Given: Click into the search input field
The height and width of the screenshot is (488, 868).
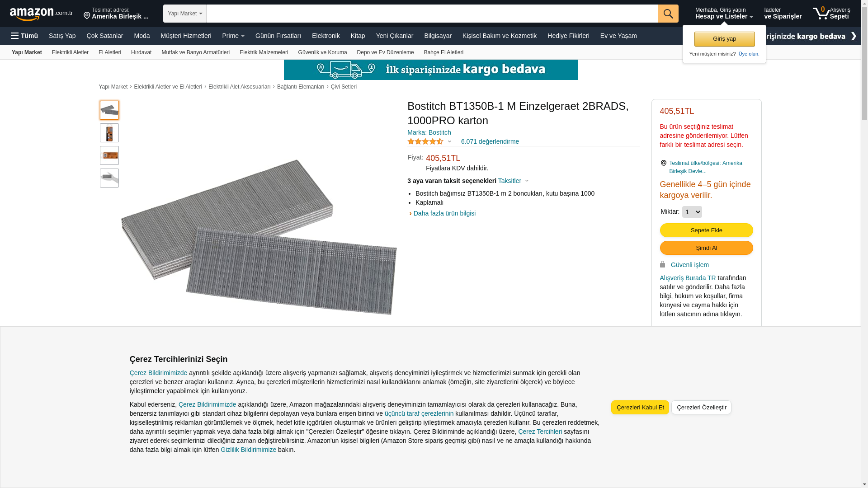Looking at the screenshot, I should point(432,14).
